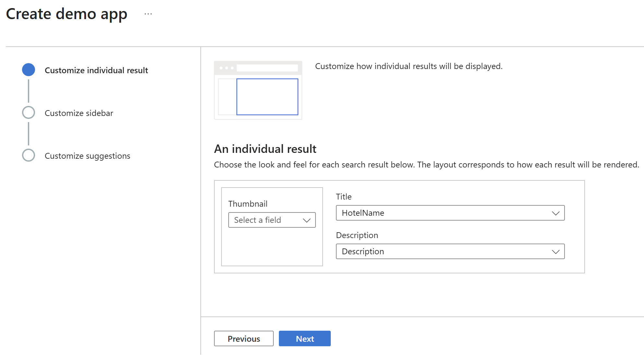Go to Customize suggestions step
Viewport: 644px width, 355px height.
[88, 156]
